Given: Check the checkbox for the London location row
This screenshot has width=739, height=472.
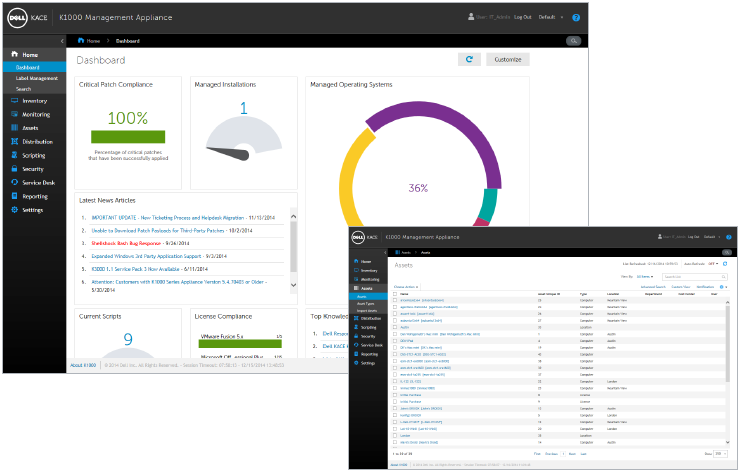Looking at the screenshot, I should (395, 436).
